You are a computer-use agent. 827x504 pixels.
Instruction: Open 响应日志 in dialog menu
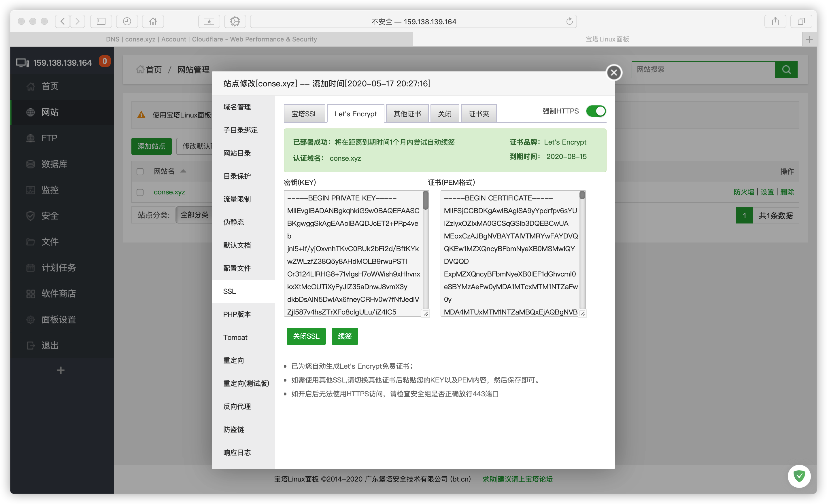243,453
